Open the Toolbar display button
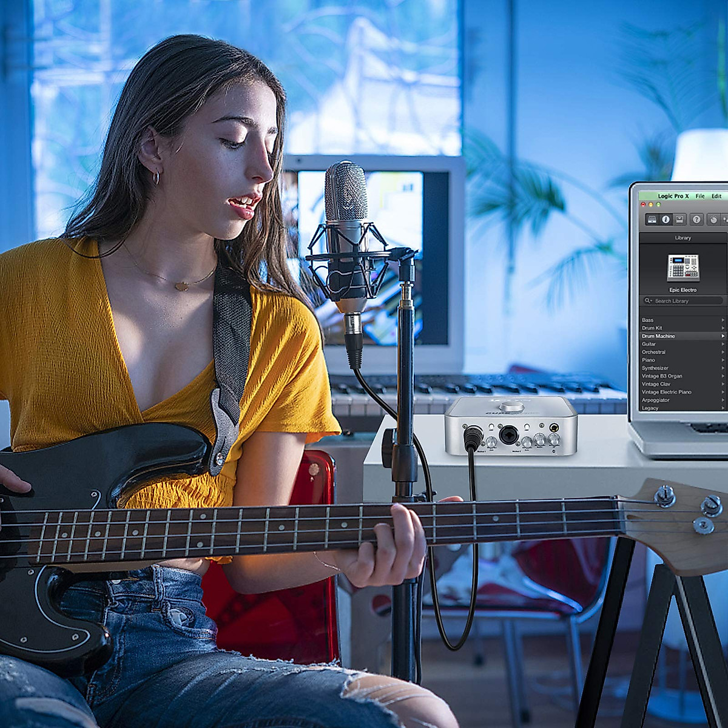 pos(679,219)
